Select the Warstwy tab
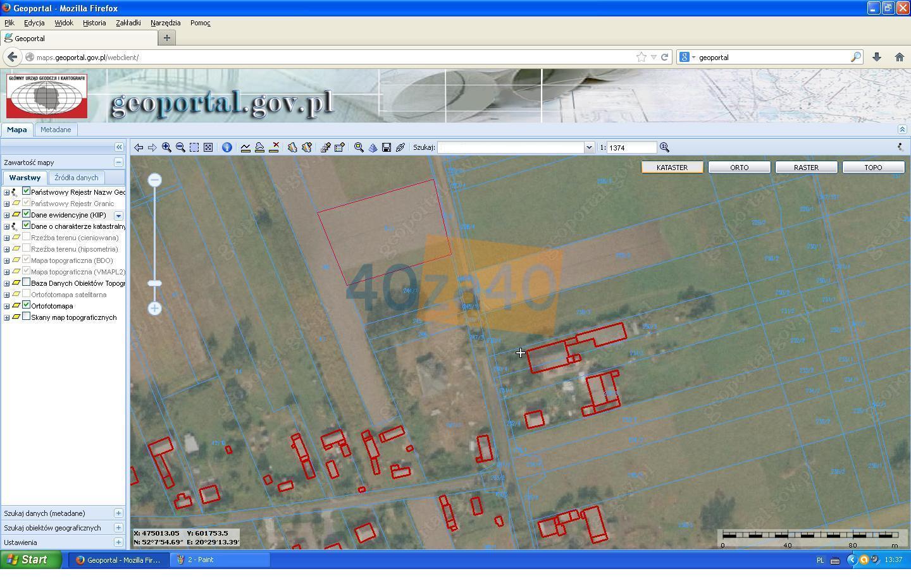911x588 pixels. click(25, 178)
